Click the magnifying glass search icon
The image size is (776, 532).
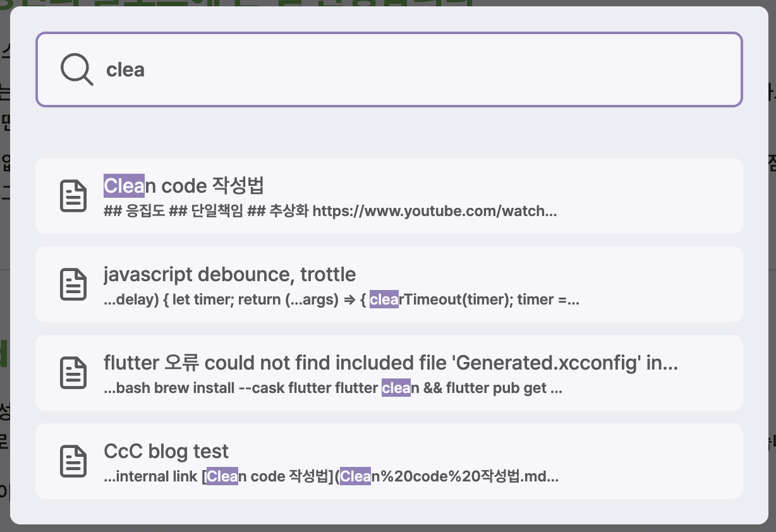[x=76, y=69]
